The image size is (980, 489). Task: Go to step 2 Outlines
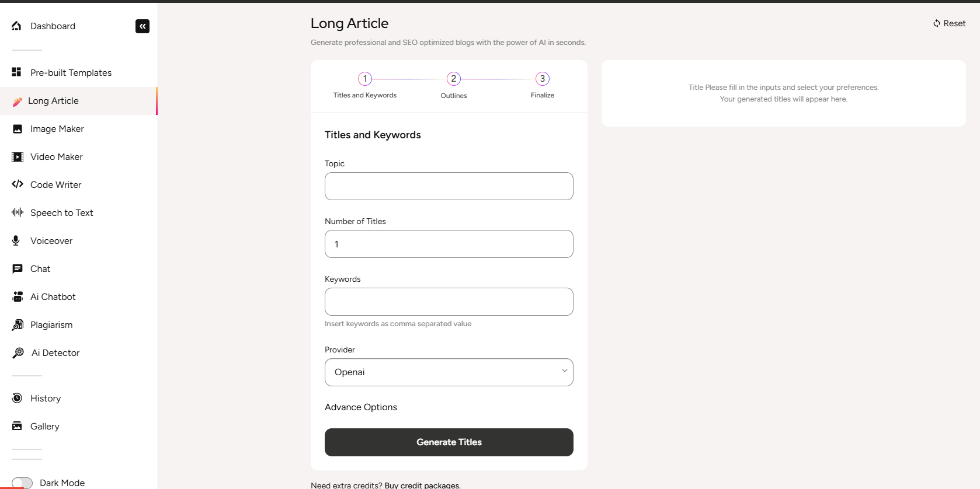[454, 79]
